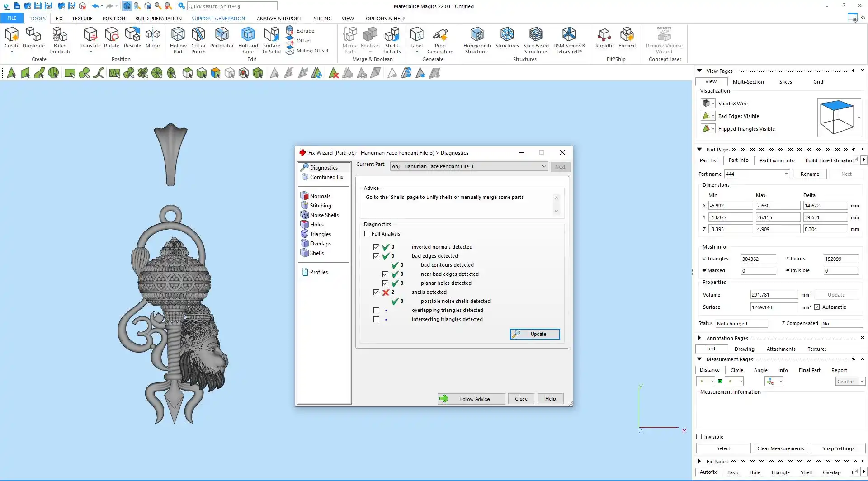Enable the Full Analysis checkbox
This screenshot has height=481, width=868.
367,234
